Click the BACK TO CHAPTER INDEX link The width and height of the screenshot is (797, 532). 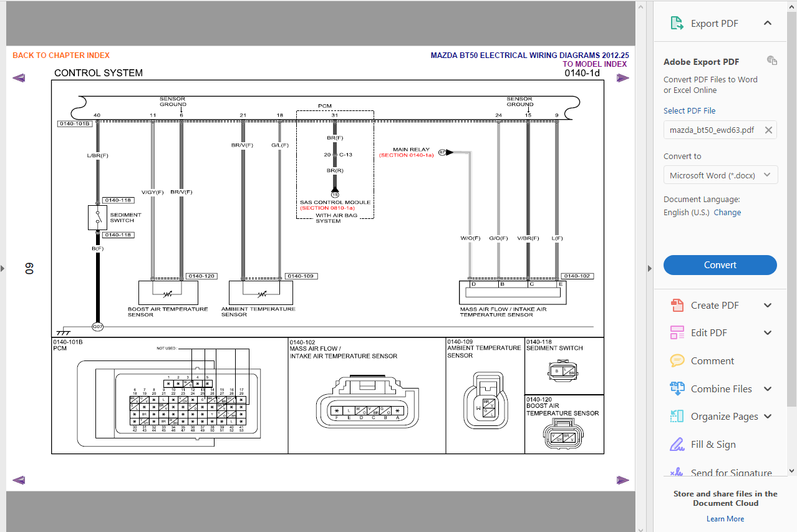[61, 56]
